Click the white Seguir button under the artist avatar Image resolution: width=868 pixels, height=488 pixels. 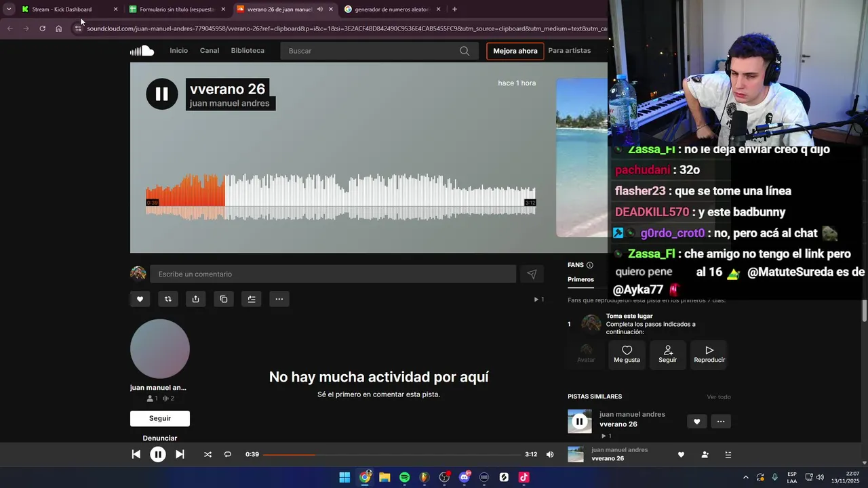tap(160, 418)
